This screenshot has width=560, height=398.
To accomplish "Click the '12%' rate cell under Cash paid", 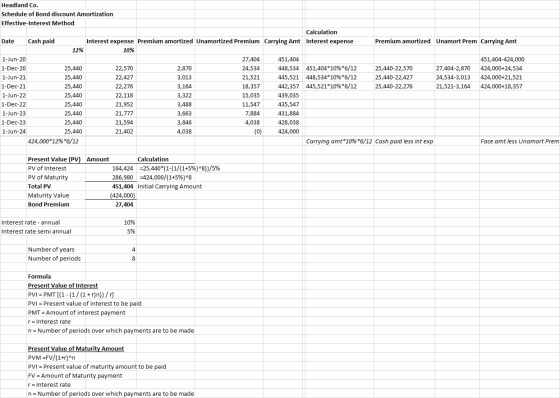I will point(78,50).
